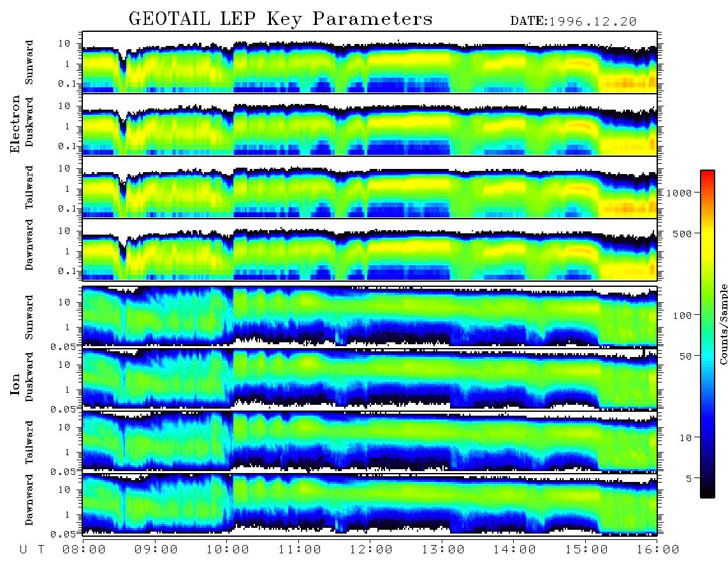Click the Electron Sunward spectrogram panel
Viewport: 728px width, 561px height.
370,62
